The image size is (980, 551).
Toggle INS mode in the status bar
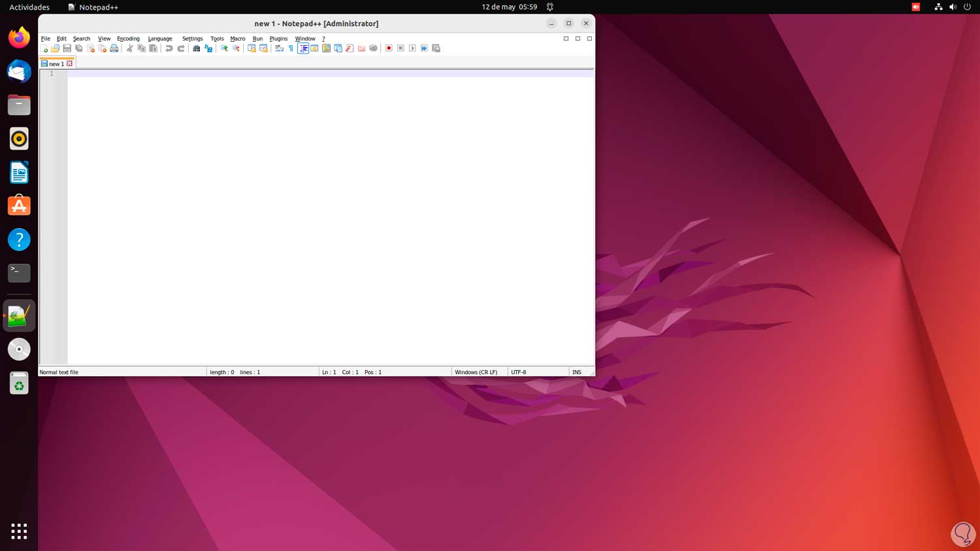577,372
